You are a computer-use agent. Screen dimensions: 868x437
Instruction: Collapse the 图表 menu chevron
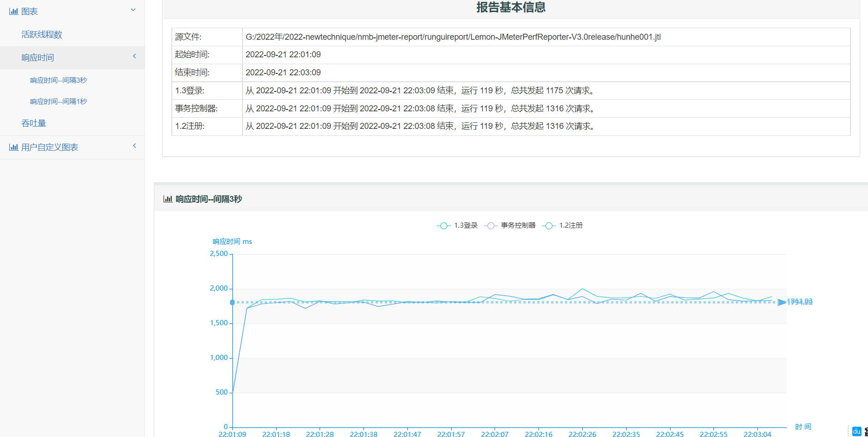[x=133, y=10]
